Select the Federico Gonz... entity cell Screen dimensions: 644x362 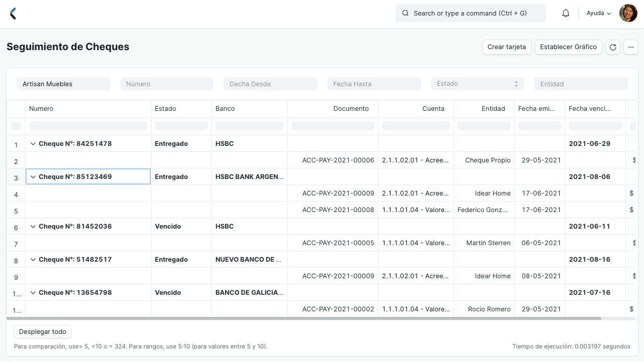point(484,210)
